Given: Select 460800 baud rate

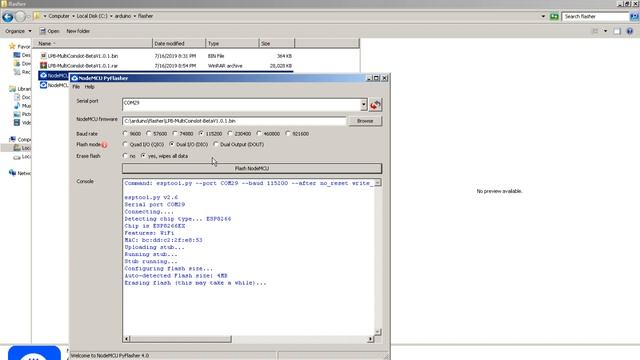Looking at the screenshot, I should [x=259, y=133].
